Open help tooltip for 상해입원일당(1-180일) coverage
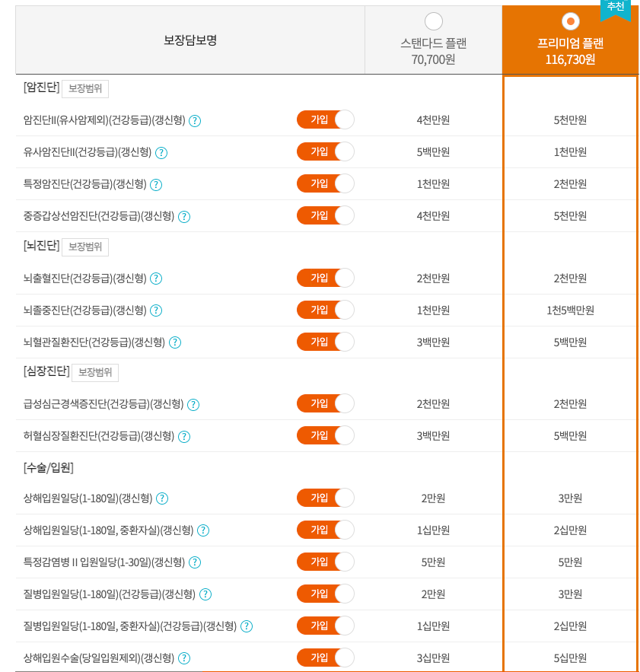Image resolution: width=640 pixels, height=672 pixels. 161,498
